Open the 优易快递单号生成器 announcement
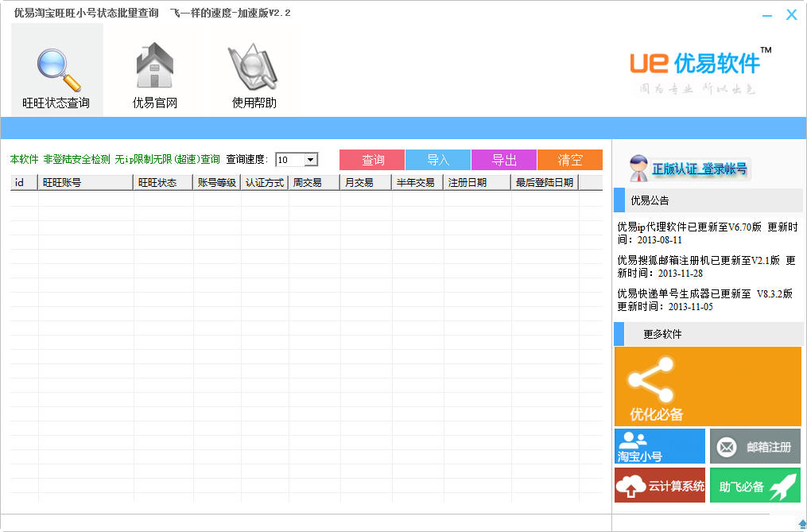 [x=705, y=300]
